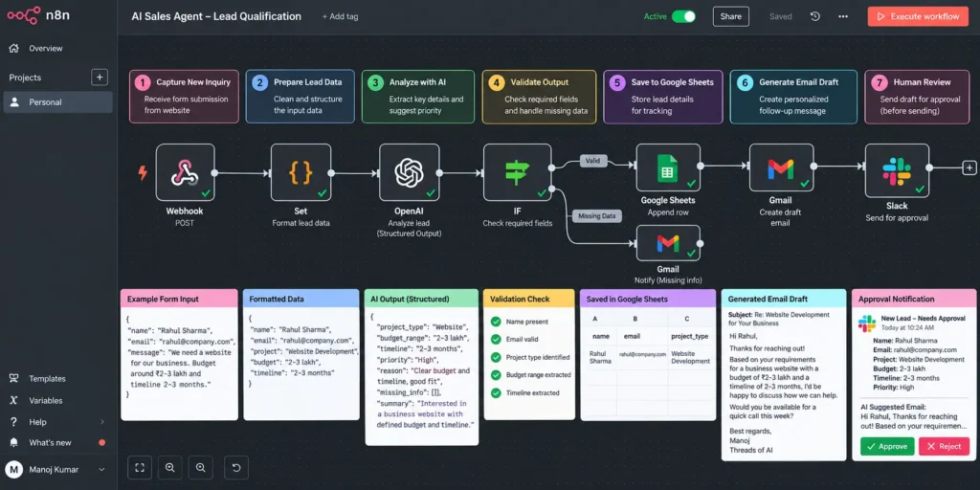Open Variables in sidebar
The height and width of the screenshot is (490, 980).
click(45, 401)
